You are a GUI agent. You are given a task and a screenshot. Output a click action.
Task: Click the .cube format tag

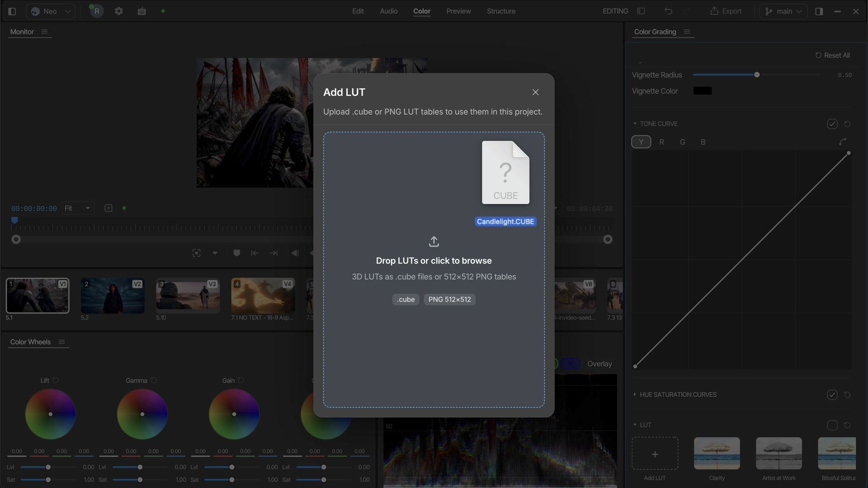[x=406, y=300]
